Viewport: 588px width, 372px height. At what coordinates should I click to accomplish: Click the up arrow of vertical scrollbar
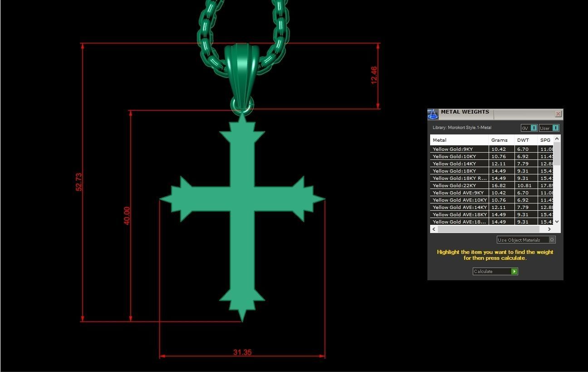[x=557, y=139]
